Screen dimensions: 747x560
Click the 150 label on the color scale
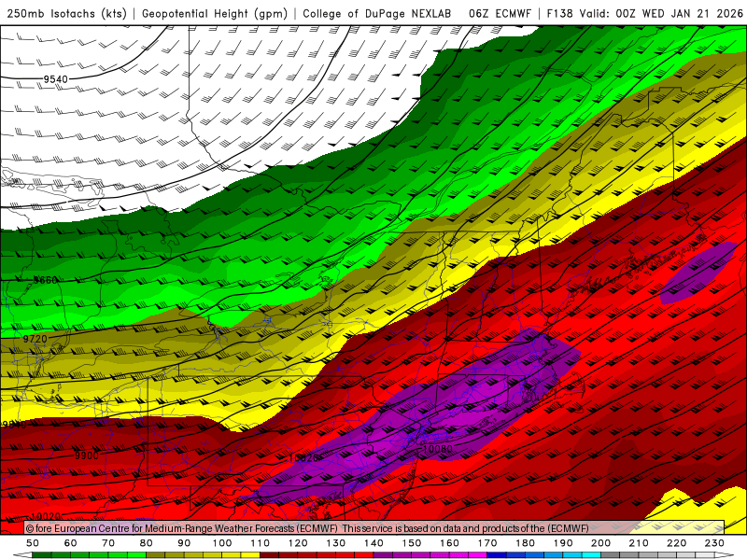(x=411, y=543)
